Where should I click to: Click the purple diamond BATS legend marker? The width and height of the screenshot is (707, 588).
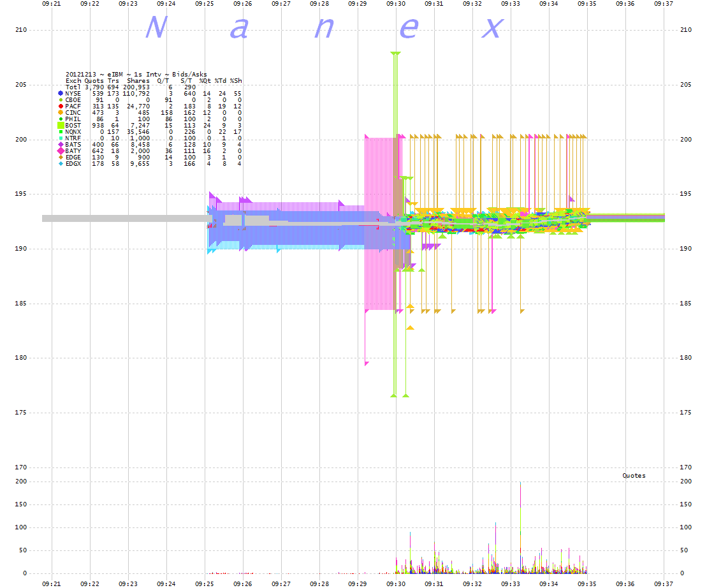(x=61, y=144)
